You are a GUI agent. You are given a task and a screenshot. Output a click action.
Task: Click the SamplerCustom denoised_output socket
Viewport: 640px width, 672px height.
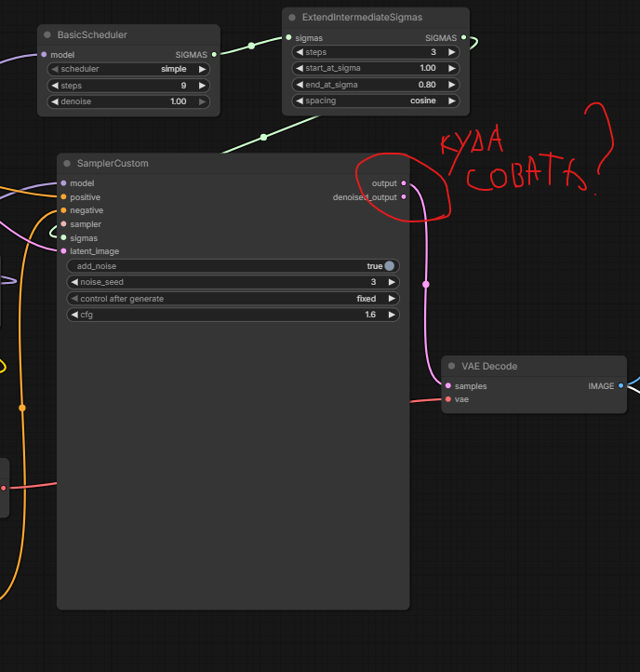(x=404, y=196)
